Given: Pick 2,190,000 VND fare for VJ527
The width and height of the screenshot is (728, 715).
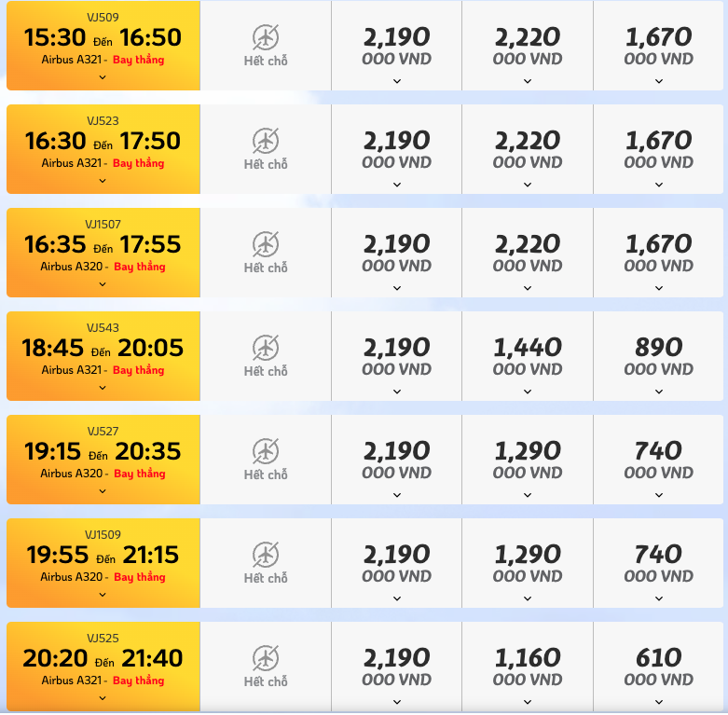Looking at the screenshot, I should (x=396, y=460).
